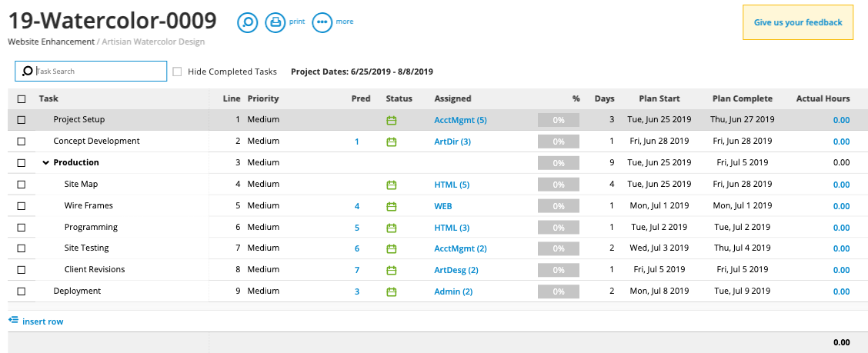The image size is (868, 353).
Task: Click the 0% progress bar for Project Setup
Action: tap(559, 120)
